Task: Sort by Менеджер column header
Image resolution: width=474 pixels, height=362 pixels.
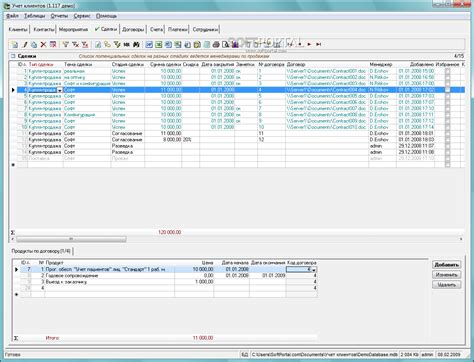Action: coord(382,64)
